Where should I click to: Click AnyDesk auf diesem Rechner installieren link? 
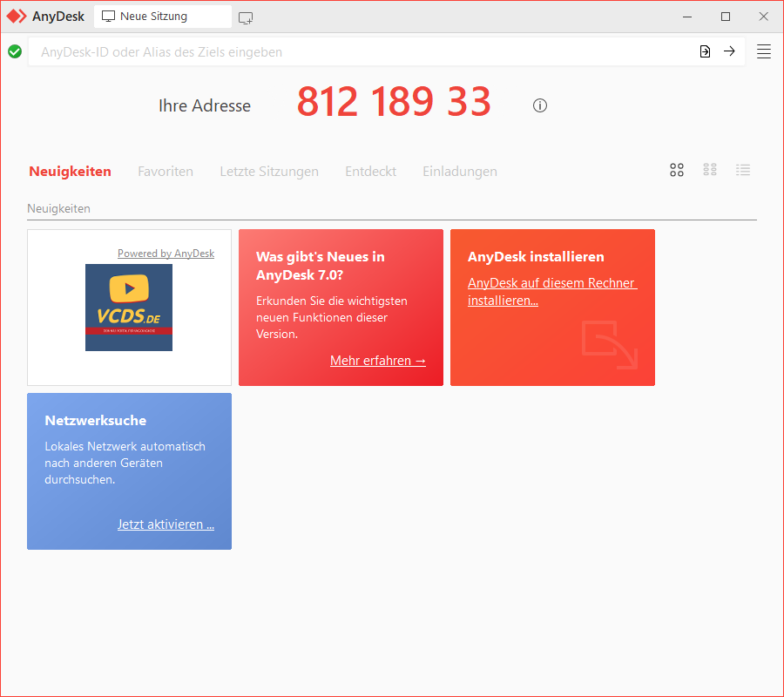tap(551, 292)
